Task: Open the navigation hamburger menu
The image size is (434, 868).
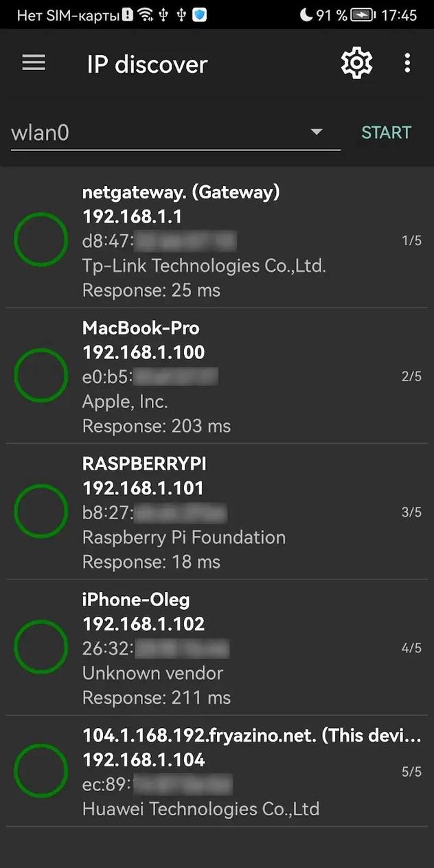Action: point(33,63)
